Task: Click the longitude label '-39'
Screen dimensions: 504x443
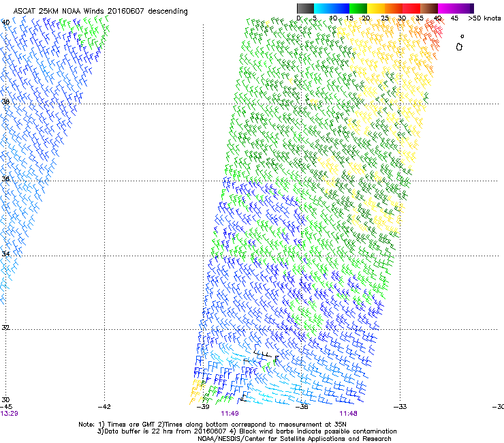Action: click(203, 407)
